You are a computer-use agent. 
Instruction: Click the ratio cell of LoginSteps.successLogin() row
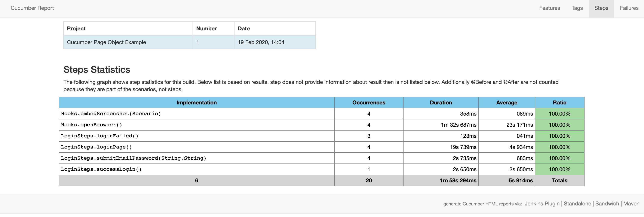point(559,169)
